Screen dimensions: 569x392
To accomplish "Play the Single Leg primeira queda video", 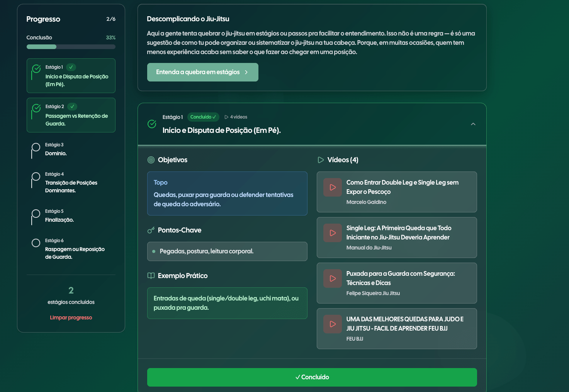I will (x=333, y=233).
